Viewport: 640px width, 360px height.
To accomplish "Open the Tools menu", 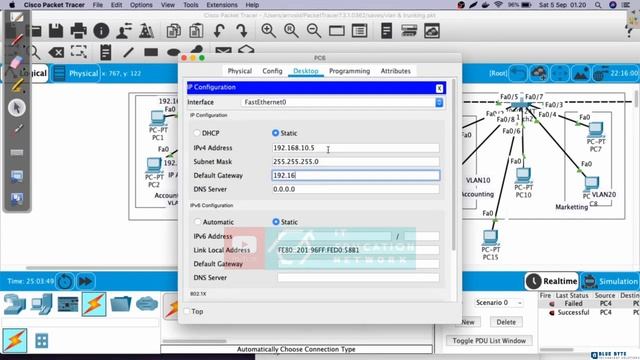I will [191, 5].
